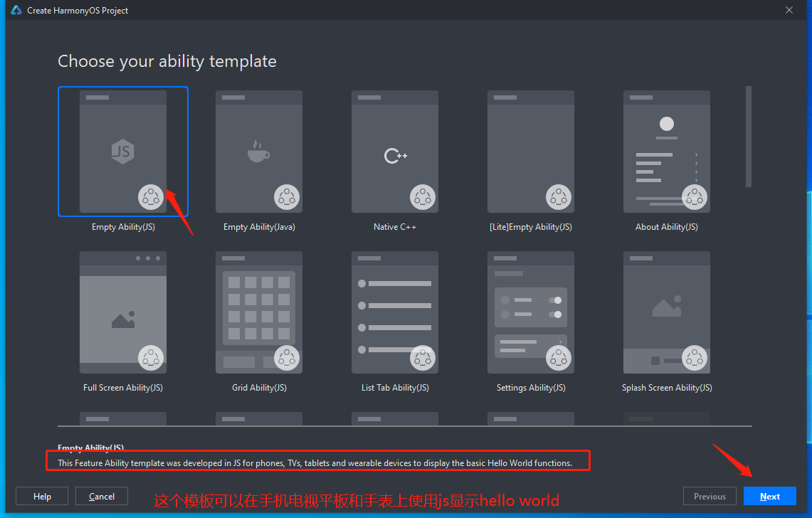
Task: Select the Grid Ability(JS) template thumbnail
Action: click(259, 312)
